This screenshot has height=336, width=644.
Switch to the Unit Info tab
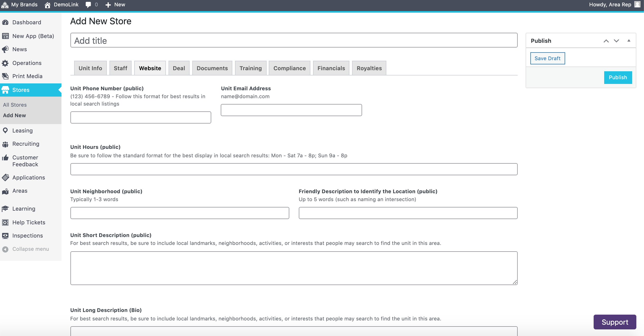point(90,68)
